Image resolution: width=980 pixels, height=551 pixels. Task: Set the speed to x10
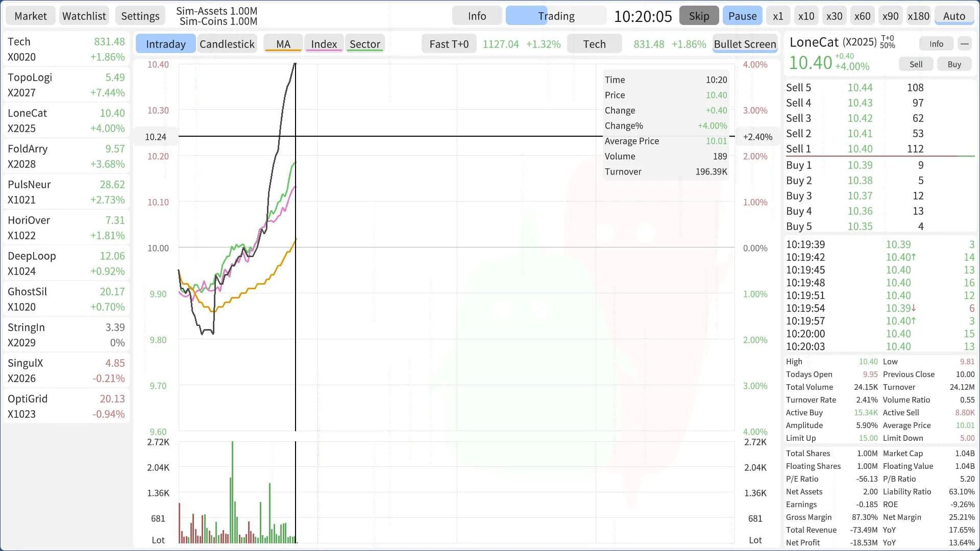806,16
